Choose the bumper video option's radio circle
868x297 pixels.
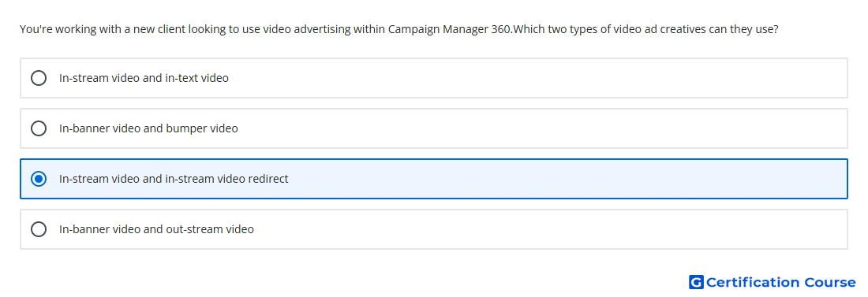(x=39, y=128)
